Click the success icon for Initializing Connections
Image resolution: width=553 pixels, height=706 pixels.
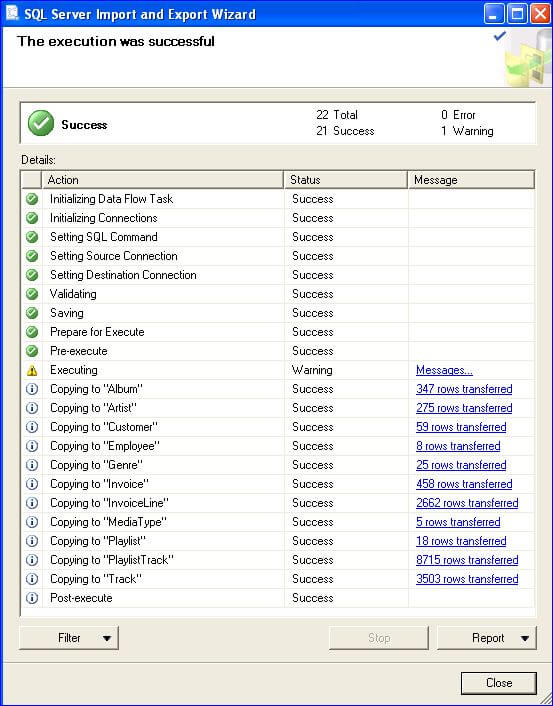32,218
